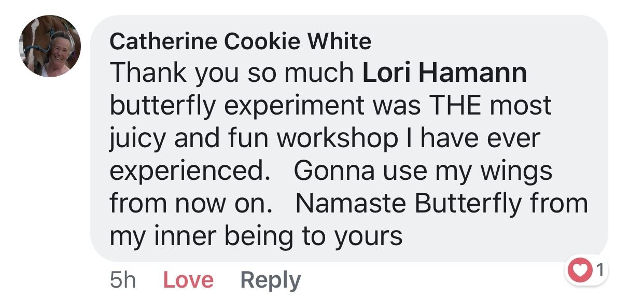Click the red heart reaction icon
The height and width of the screenshot is (298, 644).
coord(580,270)
